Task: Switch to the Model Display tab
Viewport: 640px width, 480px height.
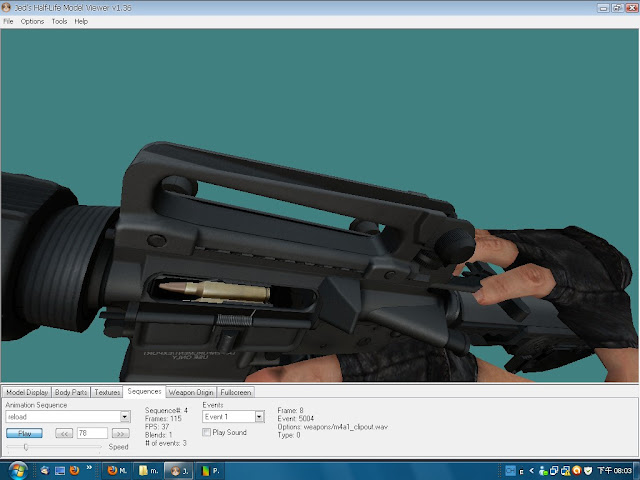Action: click(x=27, y=392)
